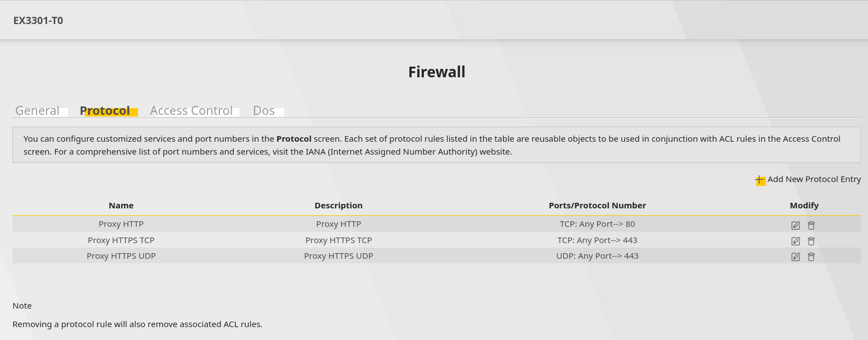Click the Ports/Protocol Number column header
868x340 pixels.
(597, 206)
